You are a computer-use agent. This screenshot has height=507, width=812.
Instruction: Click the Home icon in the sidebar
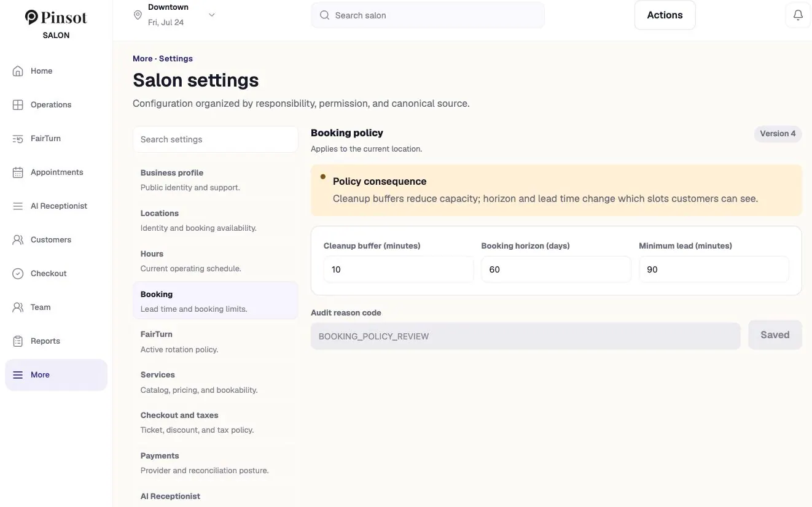18,71
